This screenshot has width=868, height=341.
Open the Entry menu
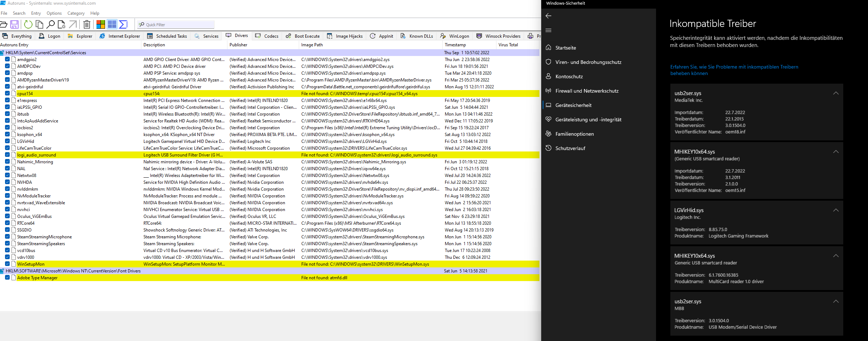36,13
